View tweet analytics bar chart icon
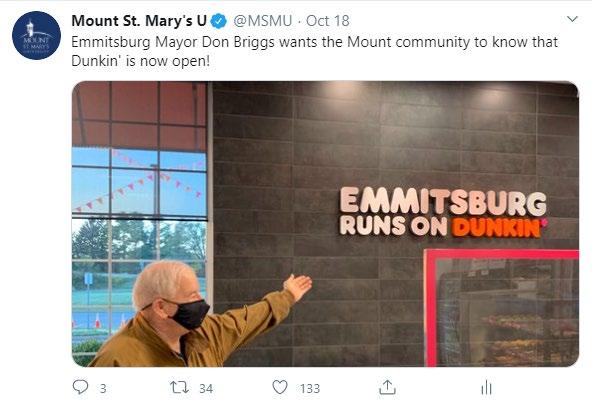Viewport: 592px width, 402px height. coord(486,388)
